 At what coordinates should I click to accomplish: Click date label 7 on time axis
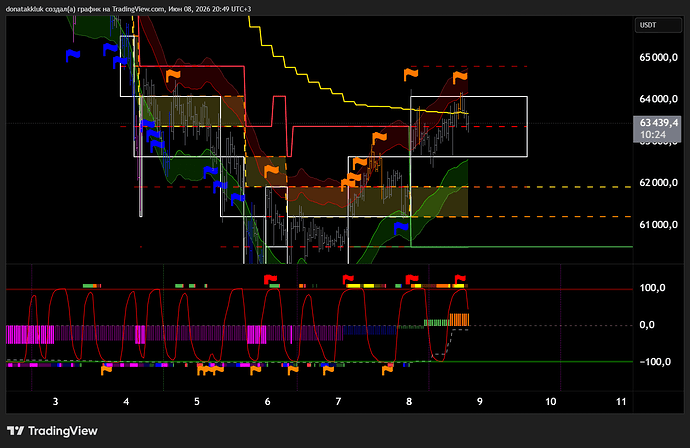338,401
